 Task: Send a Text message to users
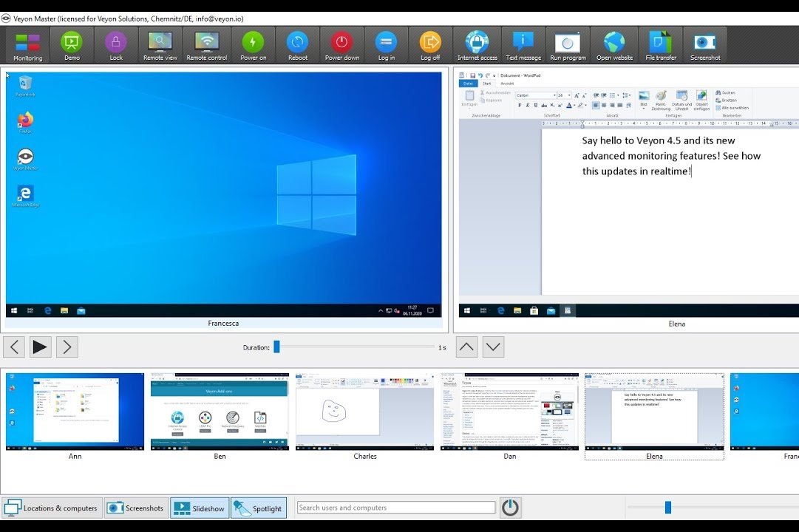(523, 45)
